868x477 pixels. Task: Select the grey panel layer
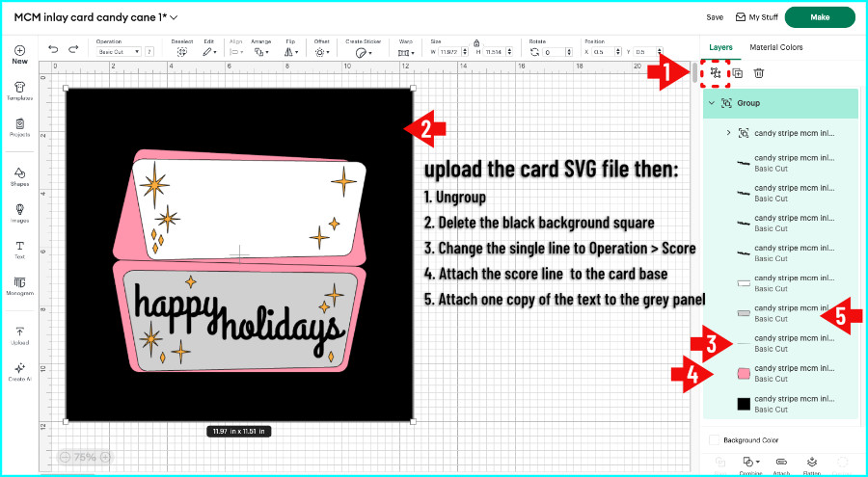pyautogui.click(x=780, y=313)
